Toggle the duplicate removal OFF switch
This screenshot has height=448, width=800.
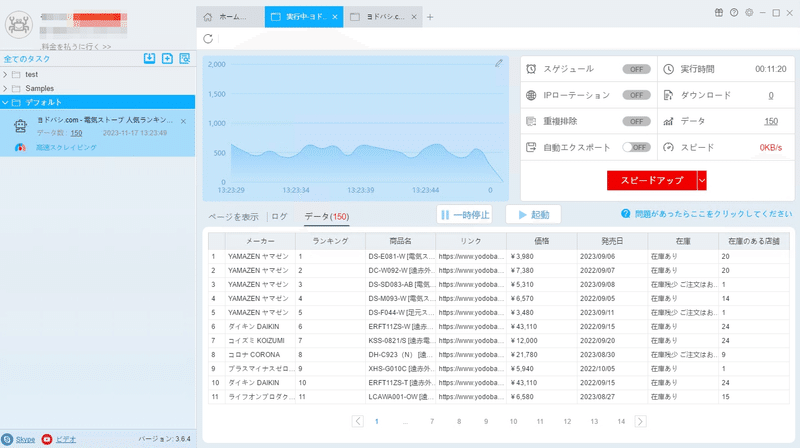(x=636, y=121)
